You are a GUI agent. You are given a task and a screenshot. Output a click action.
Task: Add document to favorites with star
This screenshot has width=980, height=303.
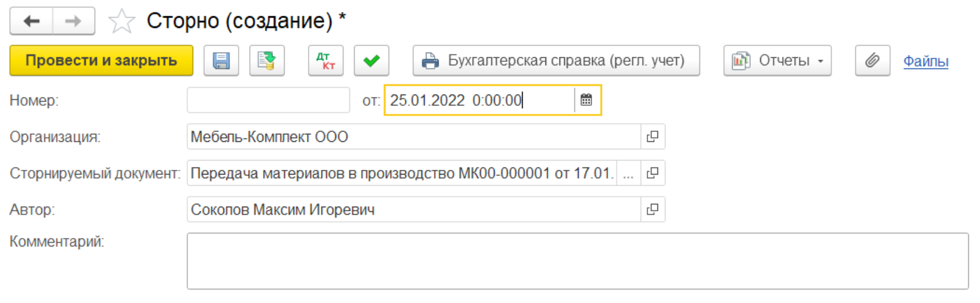pyautogui.click(x=121, y=22)
